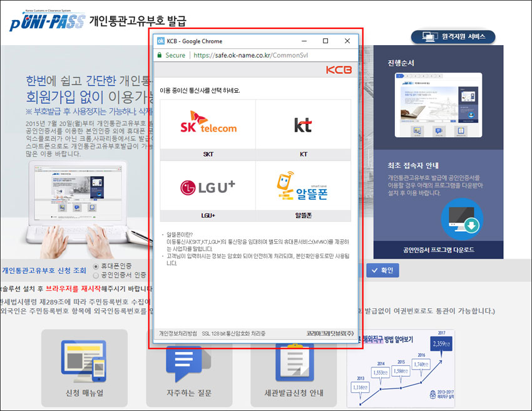Select the 휴대폰인증 radio button
The image size is (532, 411).
pos(96,266)
